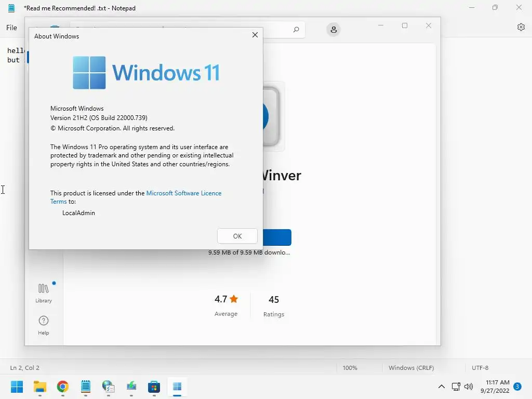
Task: Maximize the Microsoft Store window
Action: tap(404, 25)
